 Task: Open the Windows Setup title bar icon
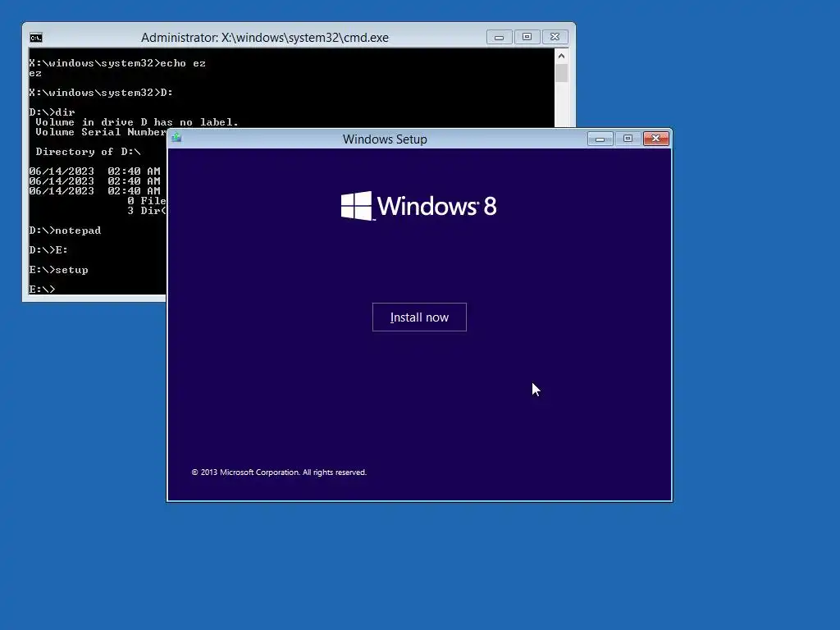click(x=177, y=138)
